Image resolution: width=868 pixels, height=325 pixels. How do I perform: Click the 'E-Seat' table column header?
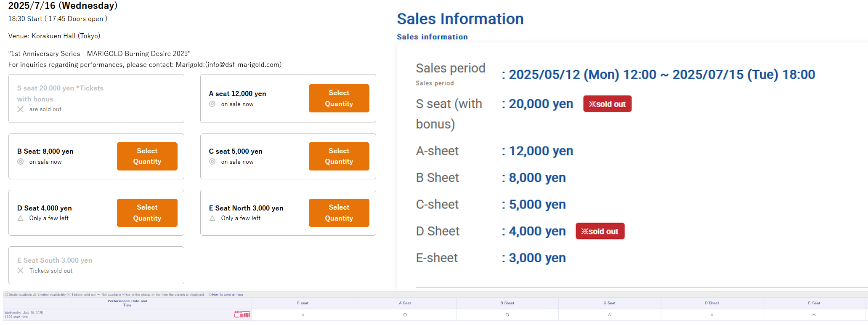click(x=814, y=303)
